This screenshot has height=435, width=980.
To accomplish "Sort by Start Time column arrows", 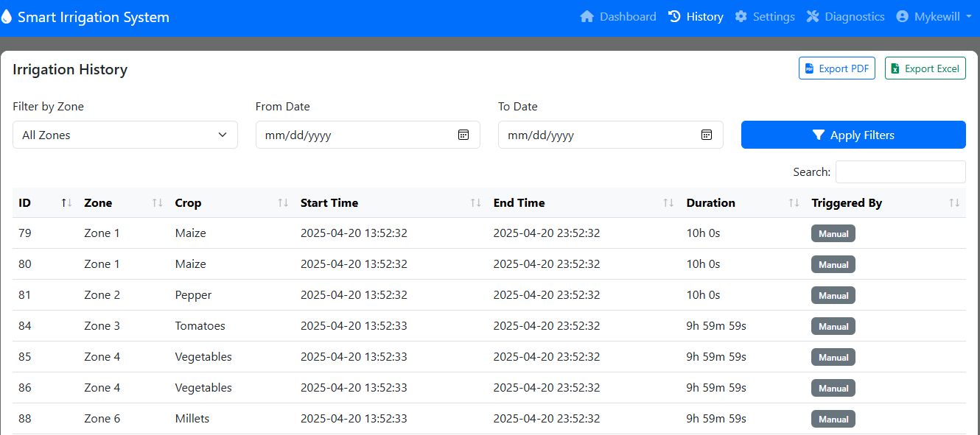I will pyautogui.click(x=476, y=203).
